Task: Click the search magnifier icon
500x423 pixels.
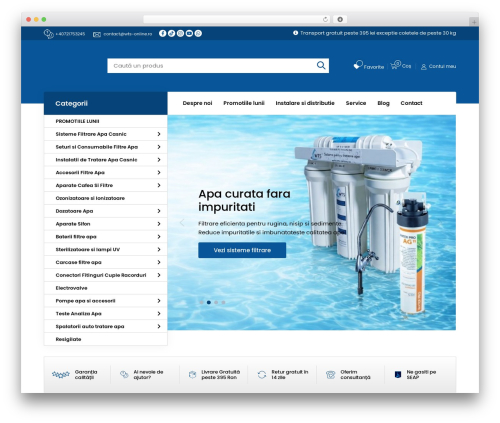Action: click(321, 65)
